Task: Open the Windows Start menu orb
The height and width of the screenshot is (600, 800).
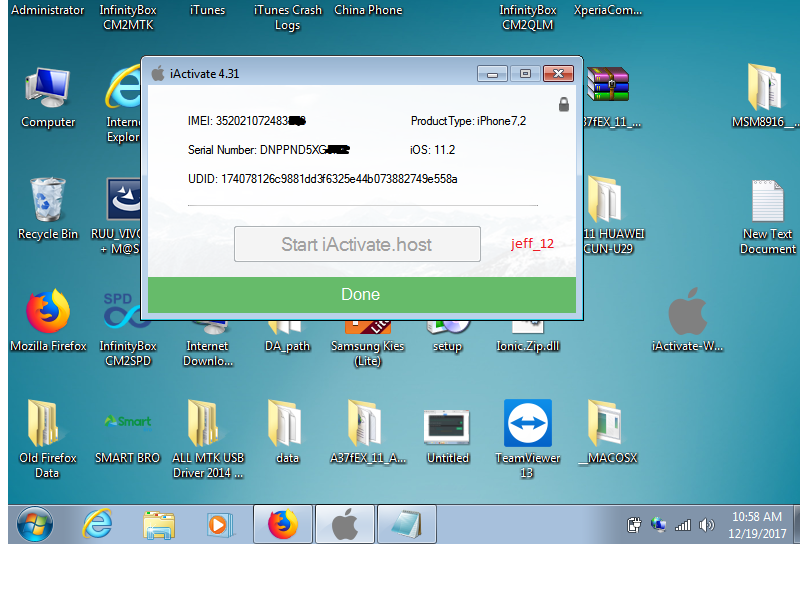Action: [34, 524]
